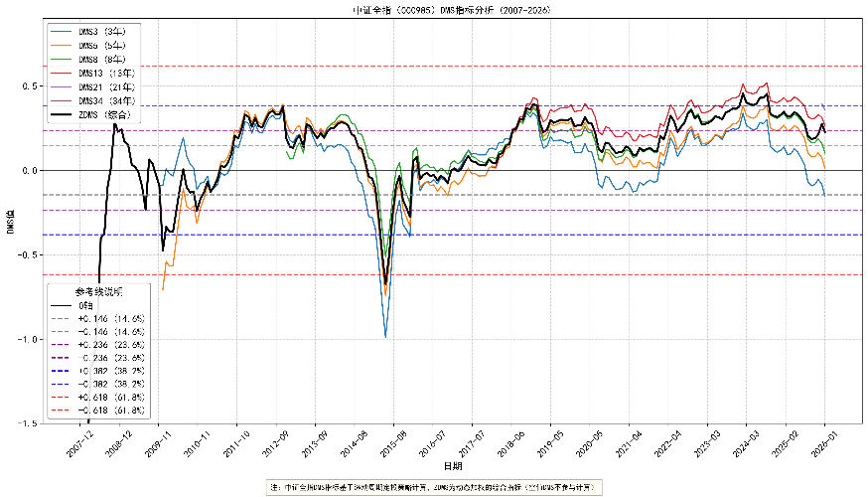This screenshot has height=497, width=868.
Task: Click the +0.618 (61.8%) reference legend entry
Action: pos(98,398)
